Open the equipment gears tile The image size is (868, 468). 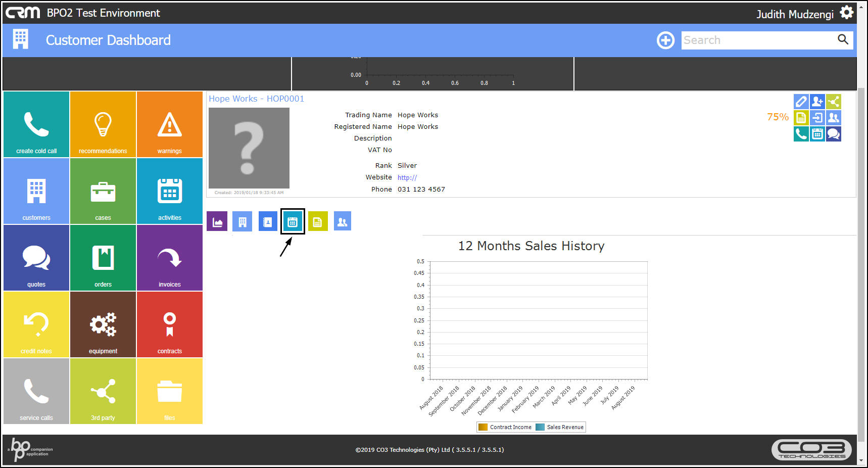103,324
